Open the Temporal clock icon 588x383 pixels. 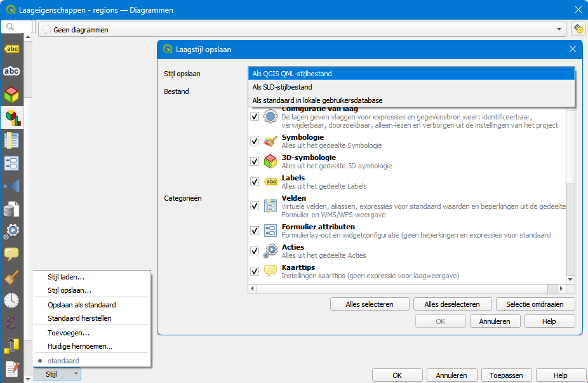coord(11,300)
